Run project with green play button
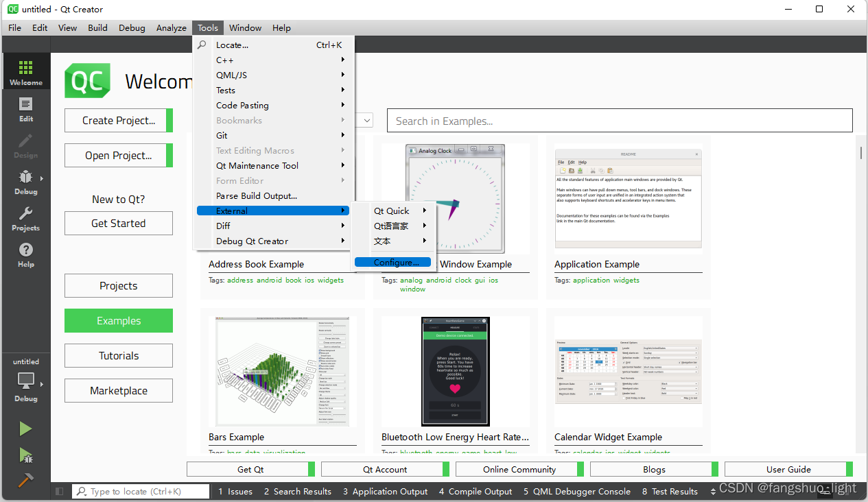The height and width of the screenshot is (502, 868). pos(25,429)
